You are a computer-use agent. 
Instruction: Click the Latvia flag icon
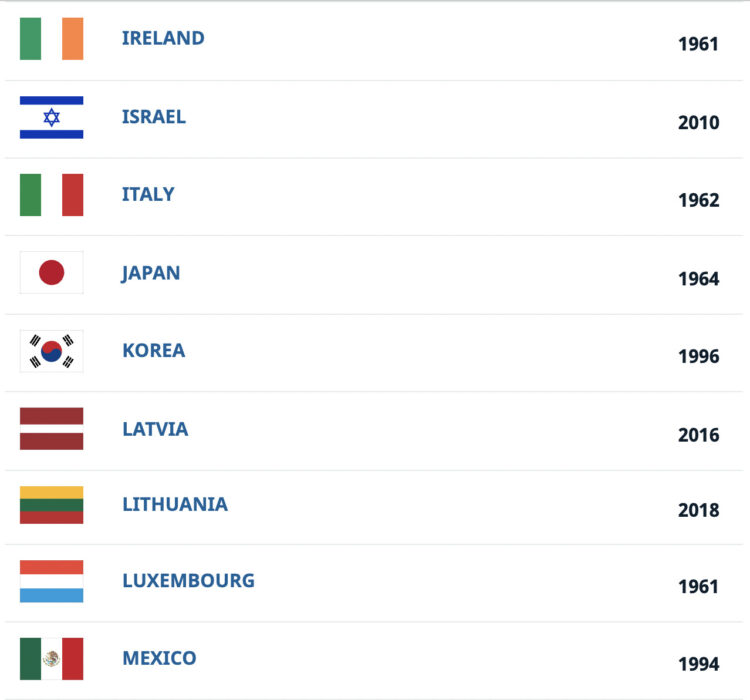[51, 429]
